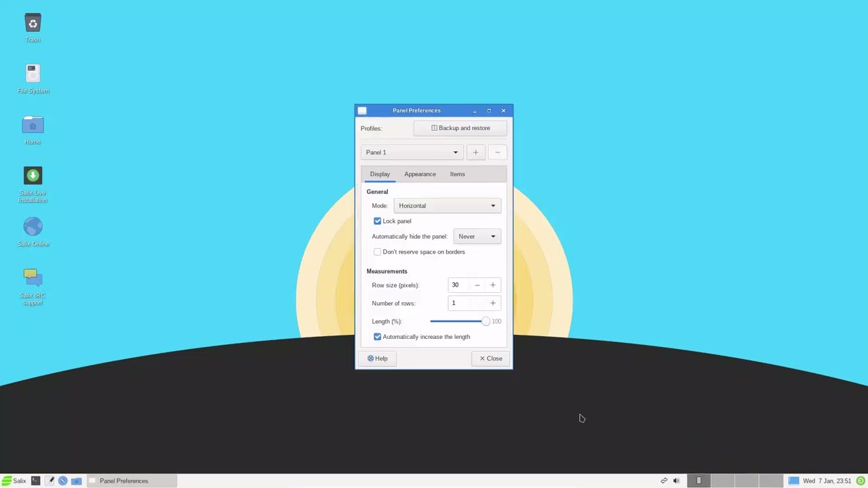Screen dimensions: 868x488
Task: Click the Panel Preferences window menu icon
Action: (x=362, y=110)
